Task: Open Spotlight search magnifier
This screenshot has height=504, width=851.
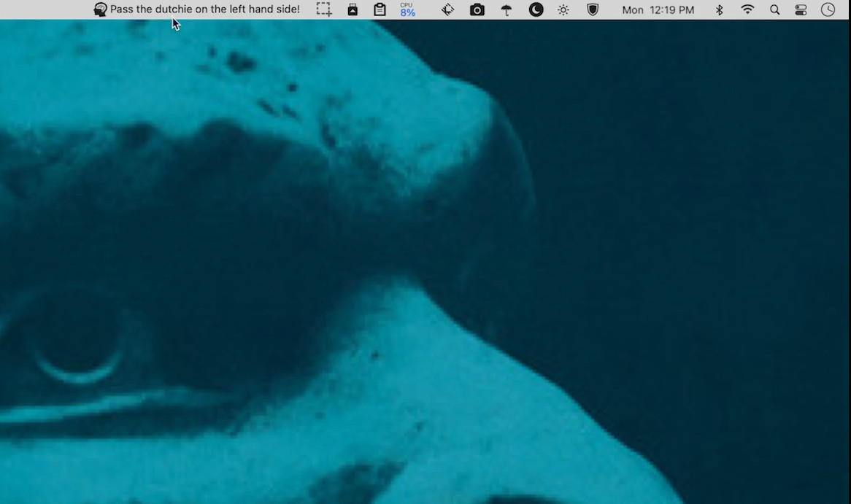Action: (775, 9)
